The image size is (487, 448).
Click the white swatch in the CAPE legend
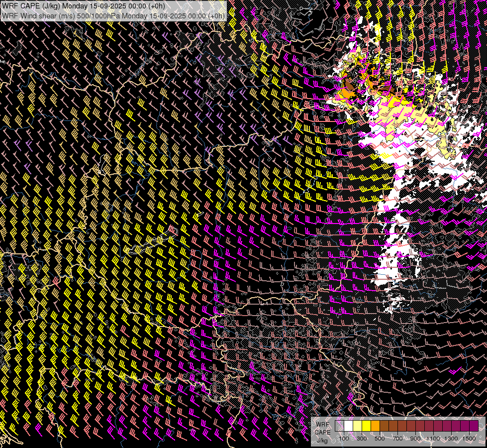[348, 426]
